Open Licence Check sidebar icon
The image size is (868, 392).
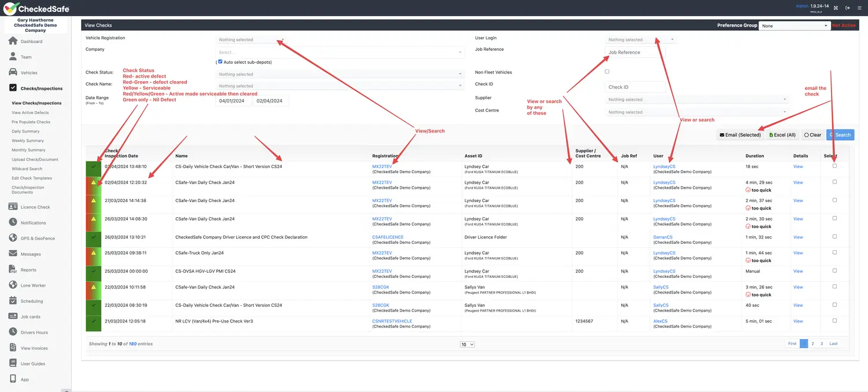[13, 207]
